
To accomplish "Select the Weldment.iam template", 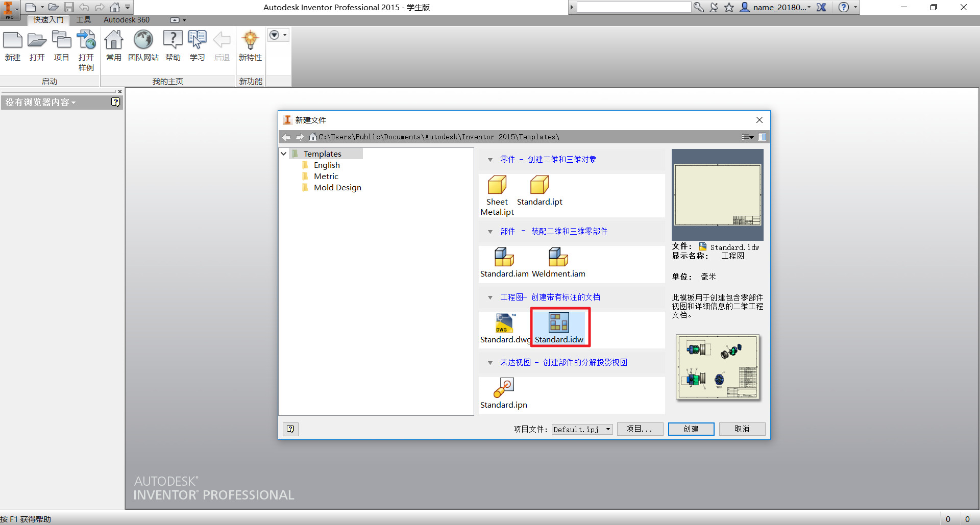I will coord(558,263).
